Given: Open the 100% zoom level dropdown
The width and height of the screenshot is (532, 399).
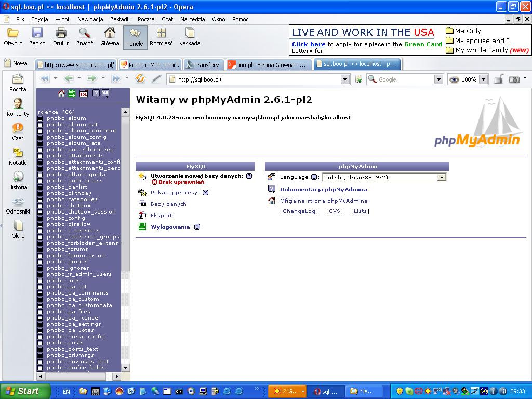Looking at the screenshot, I should (x=484, y=79).
